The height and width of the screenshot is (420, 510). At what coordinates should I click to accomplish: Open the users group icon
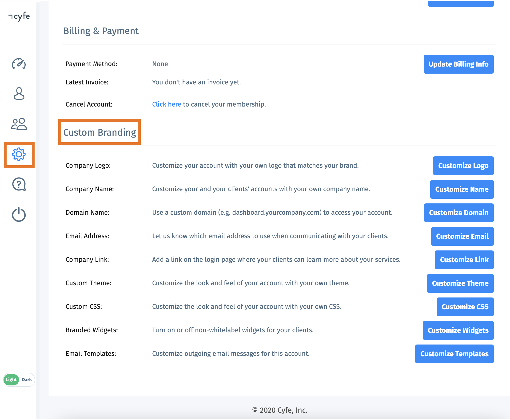(x=19, y=124)
